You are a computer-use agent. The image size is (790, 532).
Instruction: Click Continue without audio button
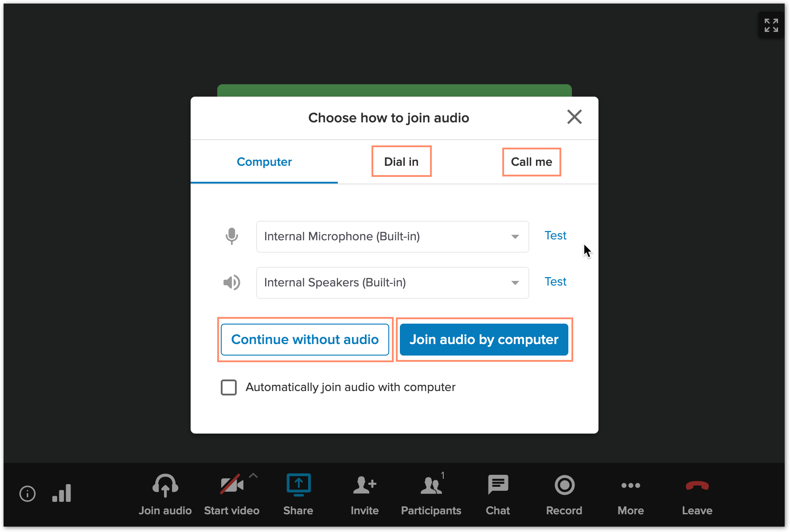coord(305,340)
